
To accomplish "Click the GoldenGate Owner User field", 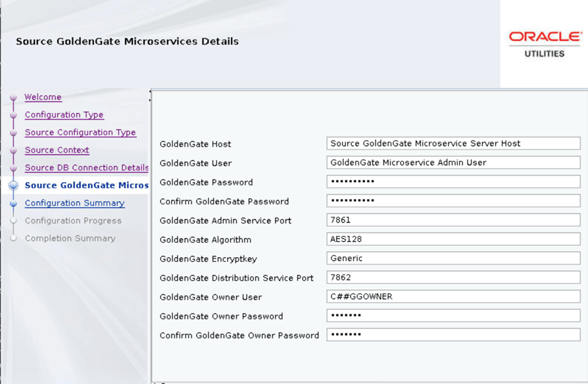I will (453, 297).
